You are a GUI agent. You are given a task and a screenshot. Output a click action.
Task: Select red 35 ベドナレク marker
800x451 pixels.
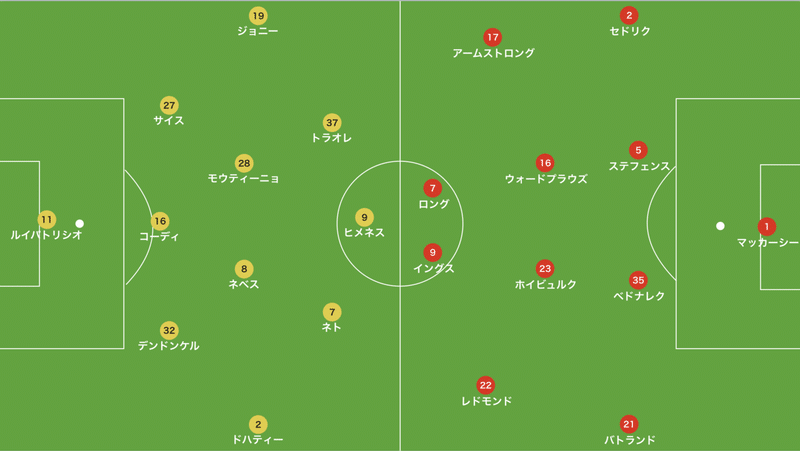(x=638, y=280)
